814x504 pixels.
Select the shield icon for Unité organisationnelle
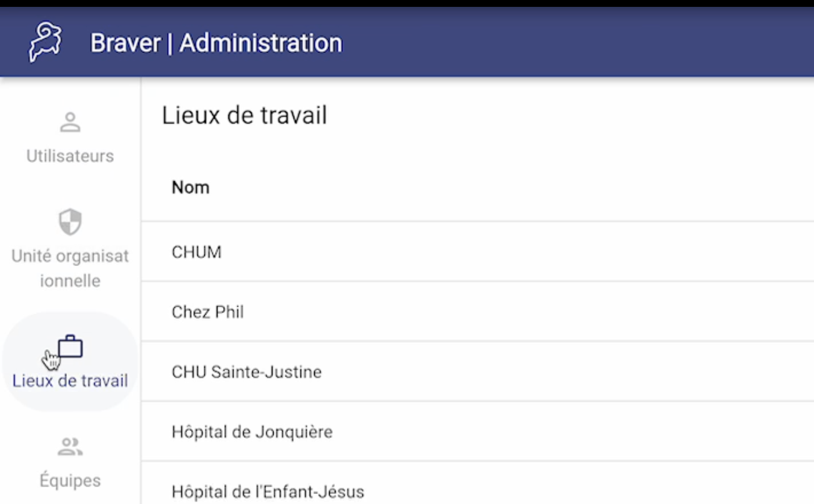coord(70,222)
